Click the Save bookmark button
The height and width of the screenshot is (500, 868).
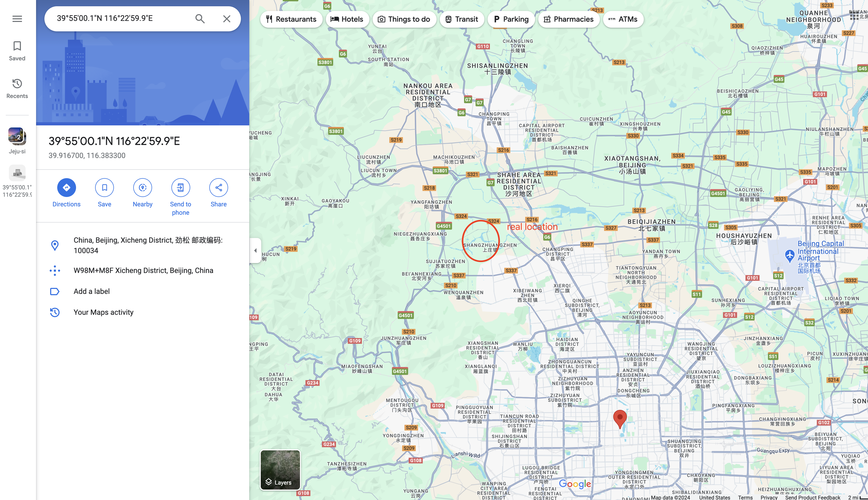point(105,193)
